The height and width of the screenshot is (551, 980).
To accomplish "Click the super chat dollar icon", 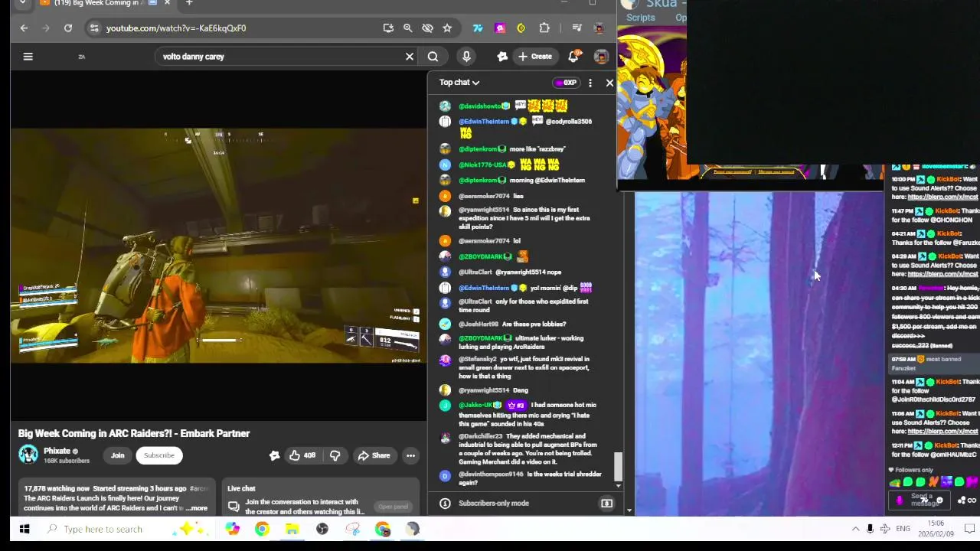I will pyautogui.click(x=606, y=504).
